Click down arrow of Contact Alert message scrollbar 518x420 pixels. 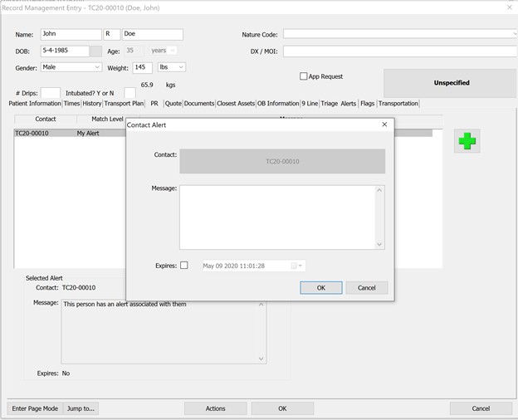[x=379, y=244]
